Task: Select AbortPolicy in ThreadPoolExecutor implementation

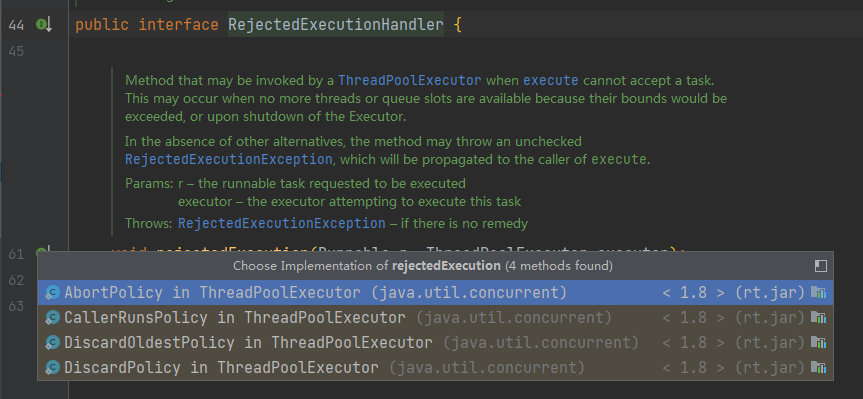Action: click(435, 293)
